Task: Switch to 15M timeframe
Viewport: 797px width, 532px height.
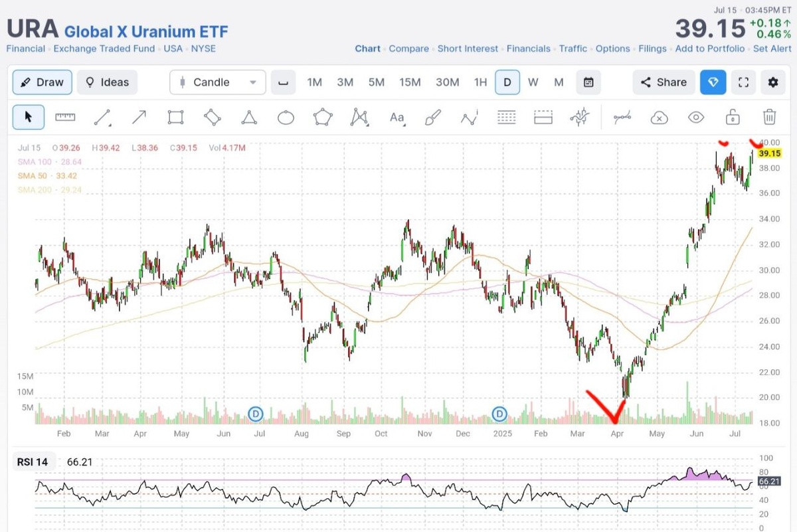Action: coord(410,82)
